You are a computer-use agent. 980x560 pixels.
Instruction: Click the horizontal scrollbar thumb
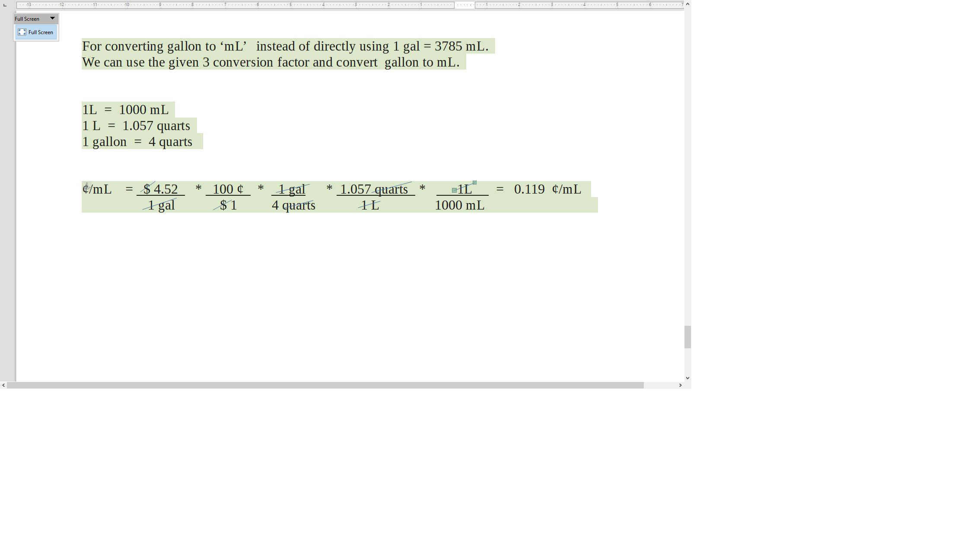pyautogui.click(x=325, y=385)
